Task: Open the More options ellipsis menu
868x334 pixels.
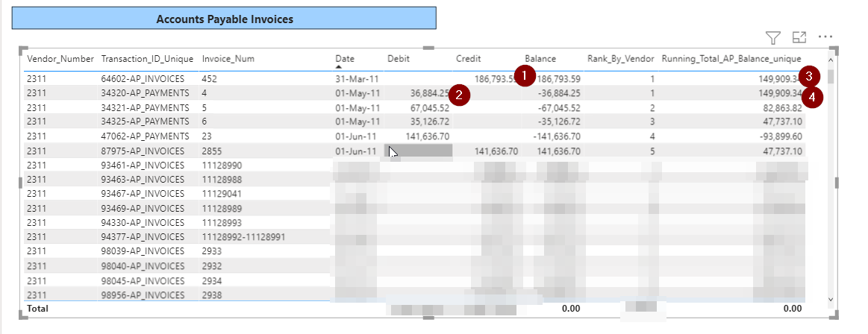Action: [825, 37]
